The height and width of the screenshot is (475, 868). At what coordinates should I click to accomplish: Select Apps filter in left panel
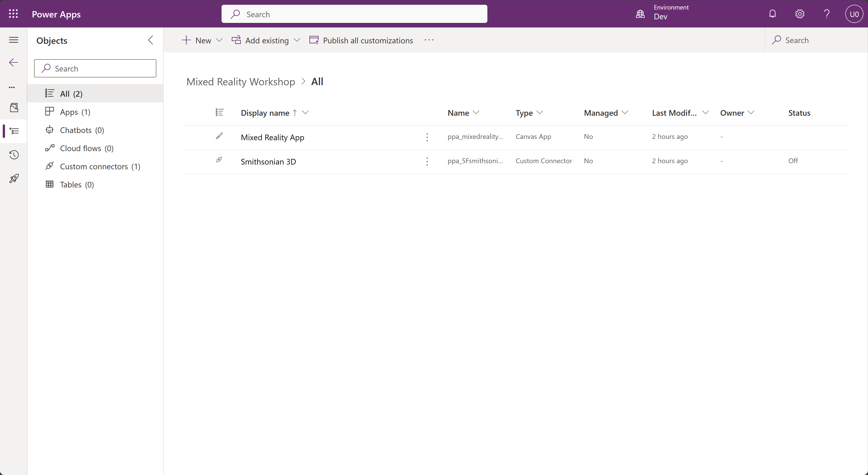pyautogui.click(x=75, y=112)
